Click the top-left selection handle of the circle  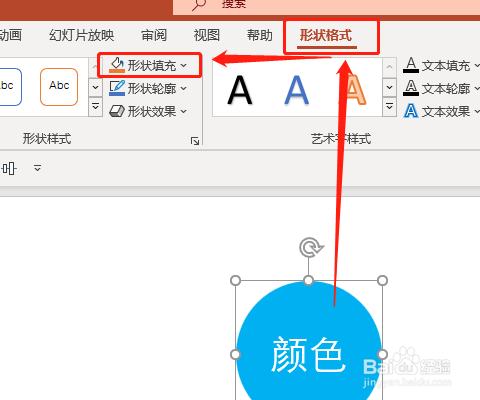click(236, 280)
